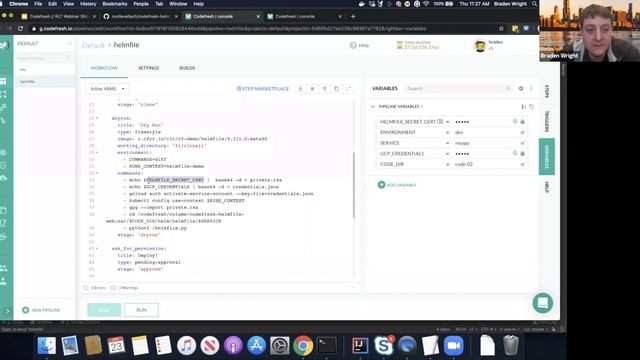The height and width of the screenshot is (360, 640).
Task: Click the copy pipeline variables icon
Action: (531, 107)
